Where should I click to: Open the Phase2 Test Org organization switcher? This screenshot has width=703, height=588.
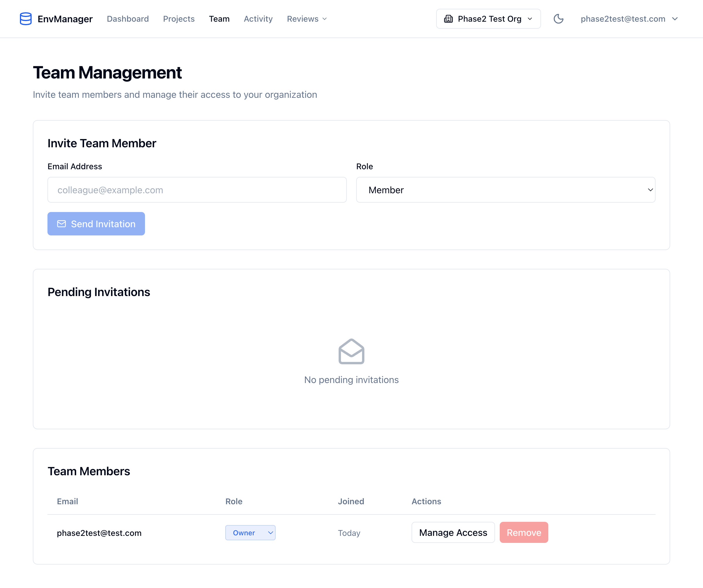(488, 19)
